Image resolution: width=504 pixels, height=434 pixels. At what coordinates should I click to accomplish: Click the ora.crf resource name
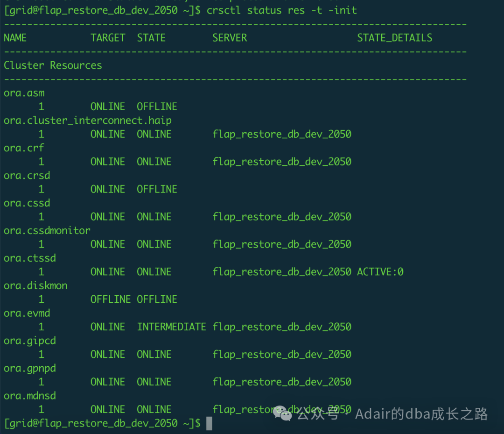pos(24,148)
